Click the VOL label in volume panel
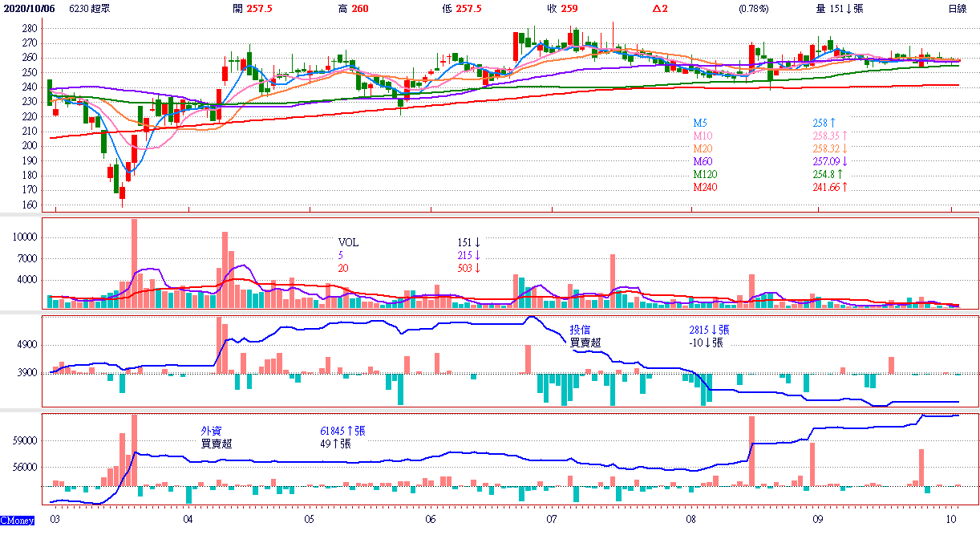Image resolution: width=980 pixels, height=535 pixels. (x=348, y=242)
